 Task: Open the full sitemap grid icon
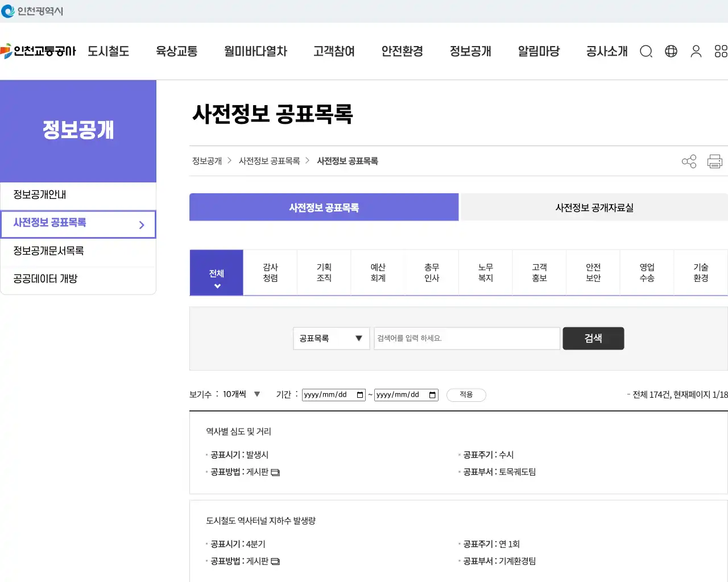[721, 52]
